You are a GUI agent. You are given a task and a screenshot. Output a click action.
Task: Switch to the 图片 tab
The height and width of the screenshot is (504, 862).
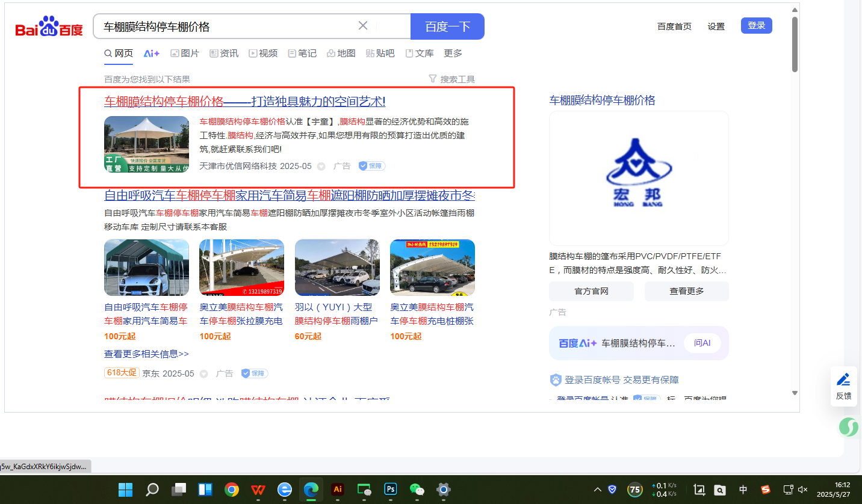185,54
